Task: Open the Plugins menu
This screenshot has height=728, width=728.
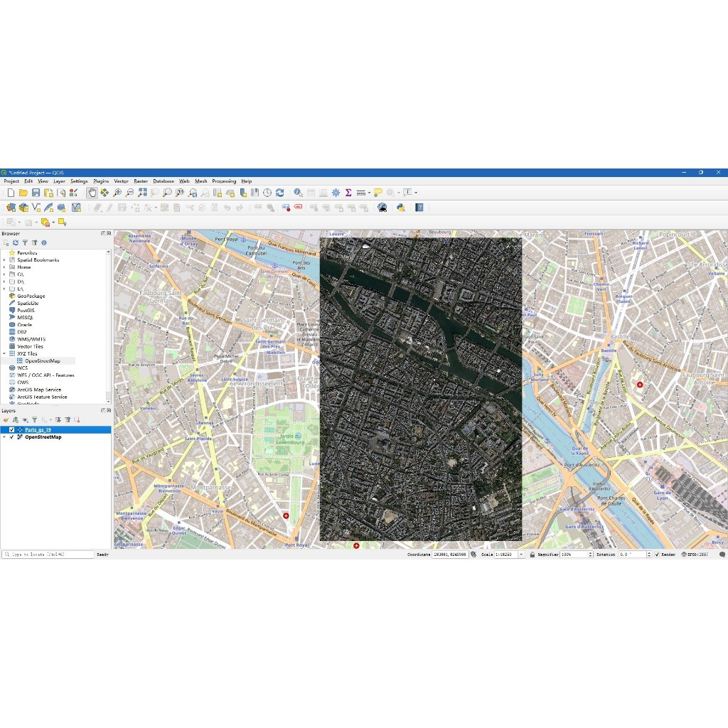Action: point(101,181)
